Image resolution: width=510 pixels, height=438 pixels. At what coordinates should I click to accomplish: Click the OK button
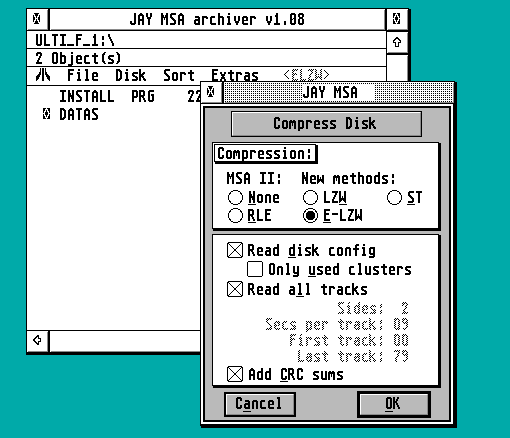394,404
